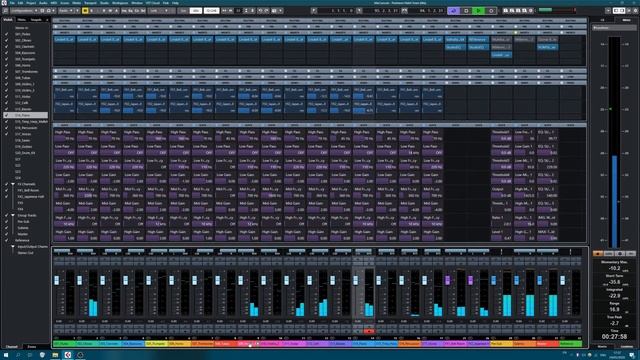Open the Windows Start menu
This screenshot has width=640, height=360.
pos(6,355)
